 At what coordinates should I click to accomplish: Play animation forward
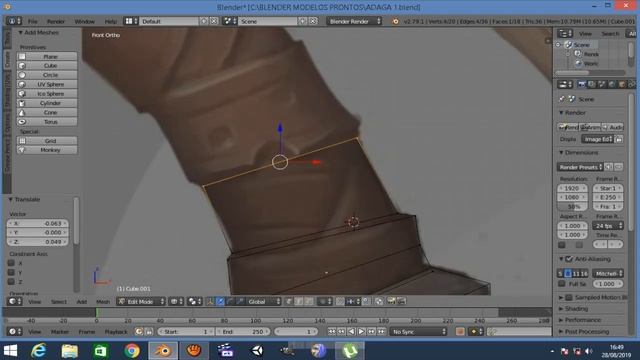coord(361,331)
